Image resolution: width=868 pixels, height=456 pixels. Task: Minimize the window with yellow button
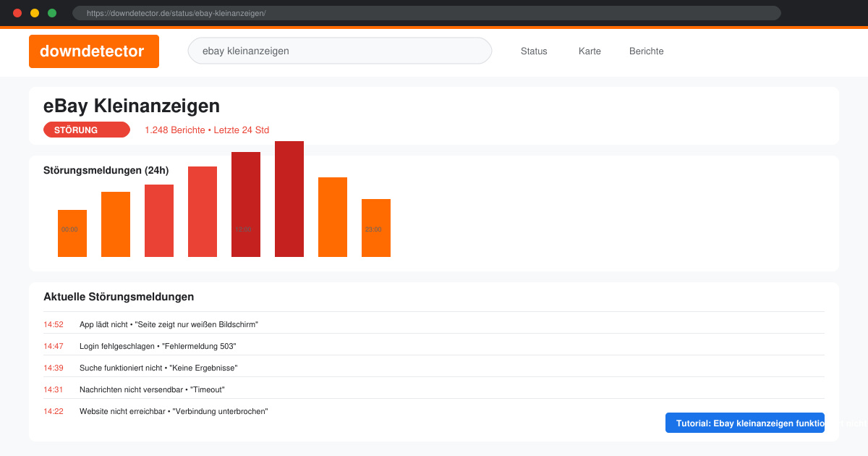pyautogui.click(x=35, y=13)
